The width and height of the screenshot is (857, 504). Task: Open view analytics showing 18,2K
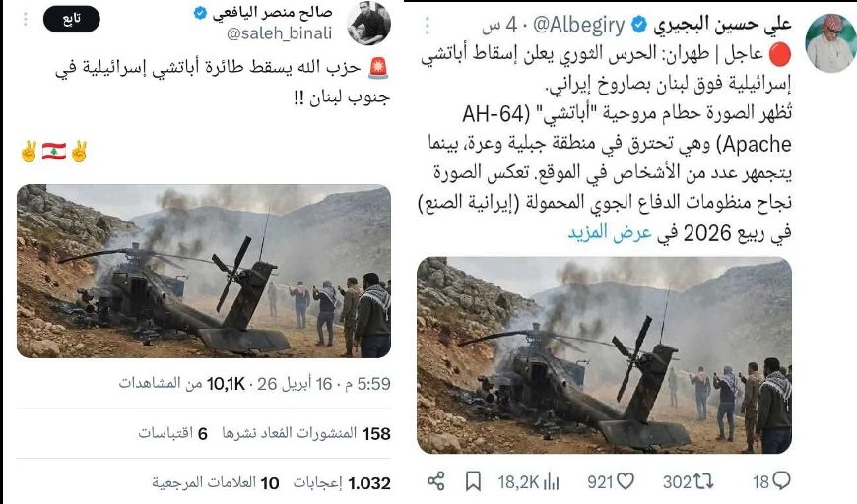pos(528,482)
